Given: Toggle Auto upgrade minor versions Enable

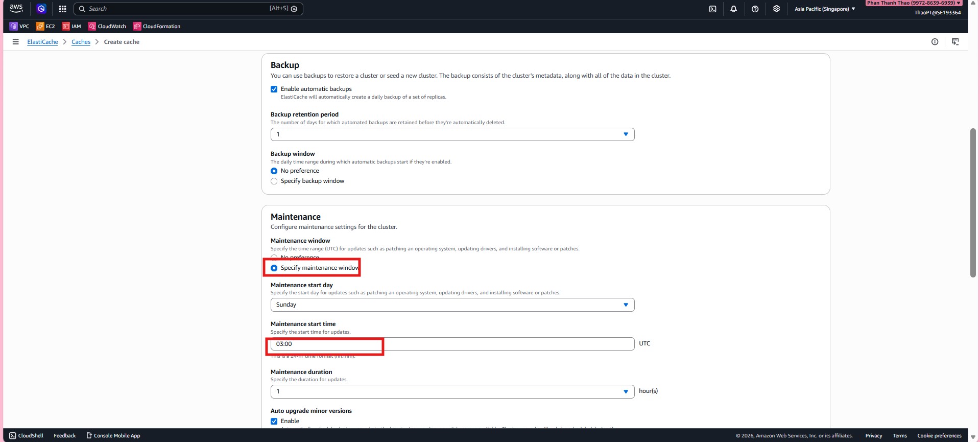Looking at the screenshot, I should pos(274,421).
